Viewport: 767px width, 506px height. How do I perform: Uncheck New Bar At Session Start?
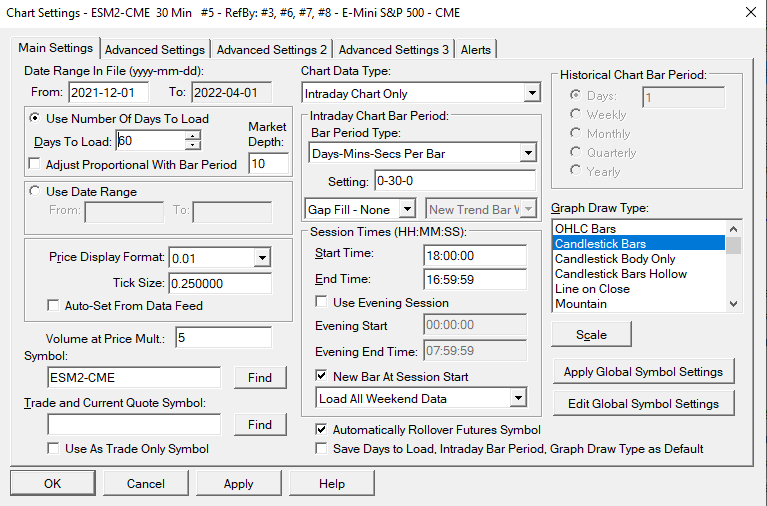click(x=321, y=376)
